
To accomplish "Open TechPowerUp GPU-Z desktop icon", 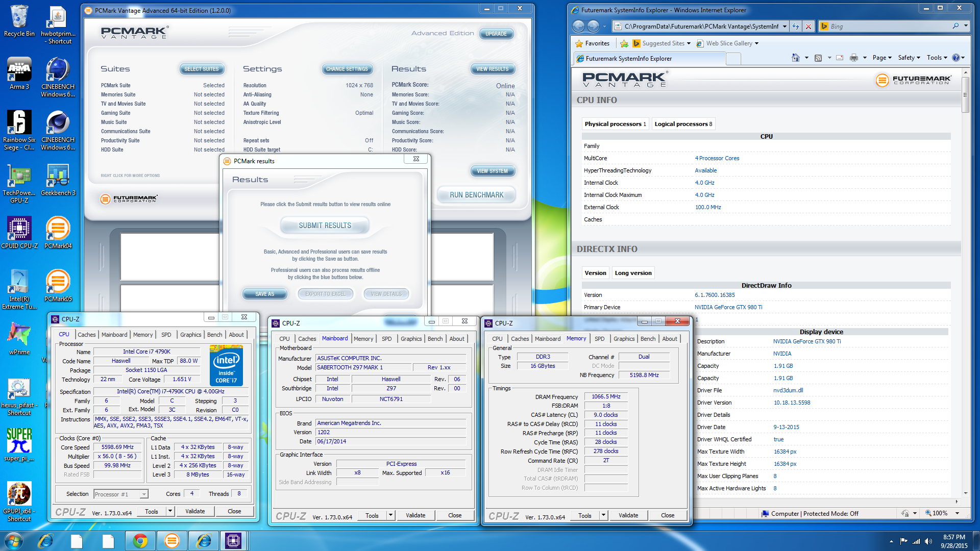I will pos(19,184).
